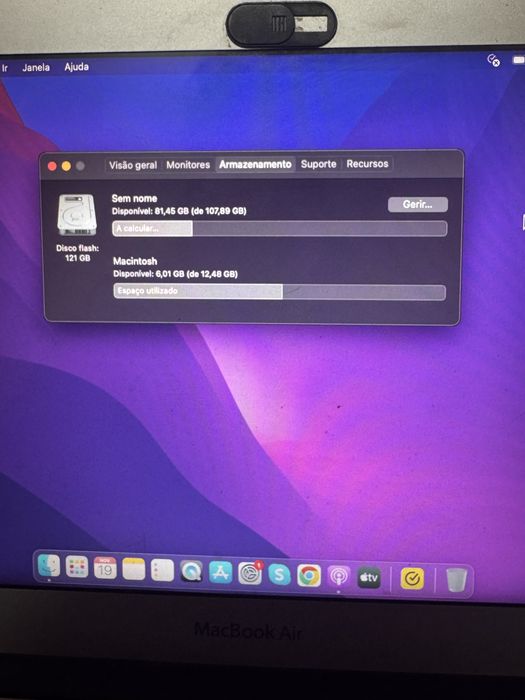The image size is (525, 700).
Task: Open Finder from the Dock
Action: click(x=49, y=567)
